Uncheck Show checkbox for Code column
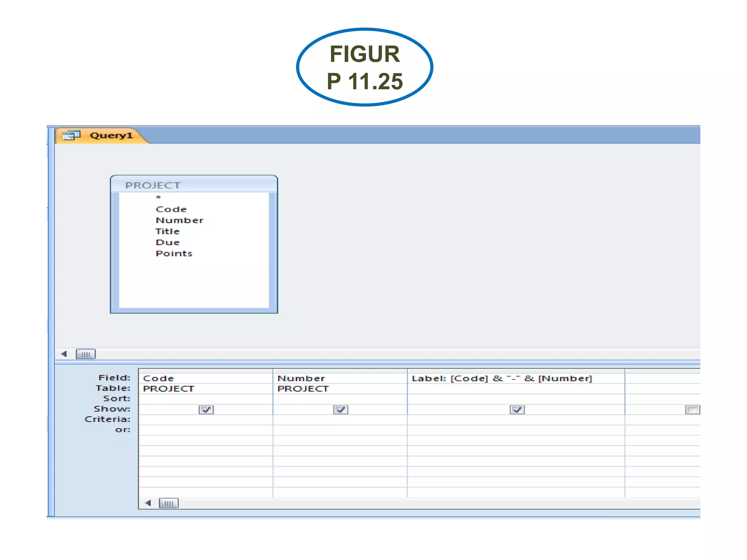 click(206, 410)
